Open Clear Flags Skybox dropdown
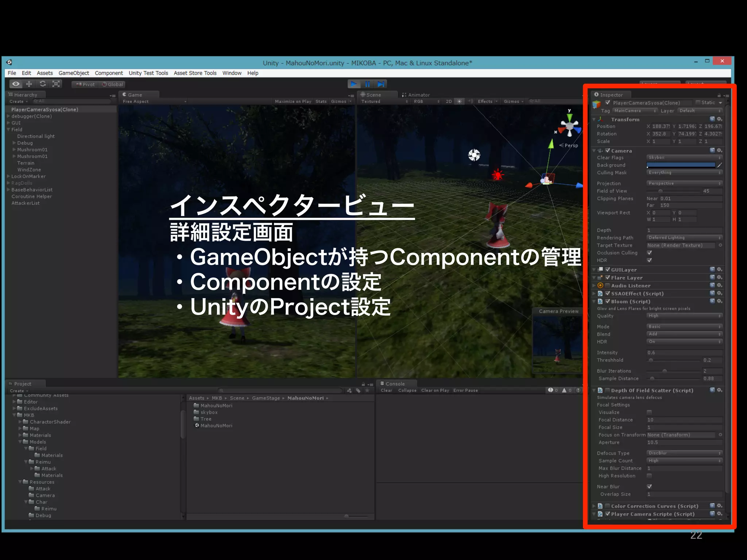Image resolution: width=747 pixels, height=560 pixels. click(x=684, y=157)
